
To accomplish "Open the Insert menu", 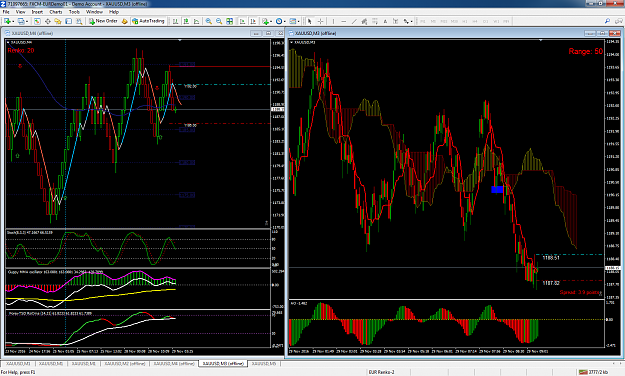I will [37, 12].
